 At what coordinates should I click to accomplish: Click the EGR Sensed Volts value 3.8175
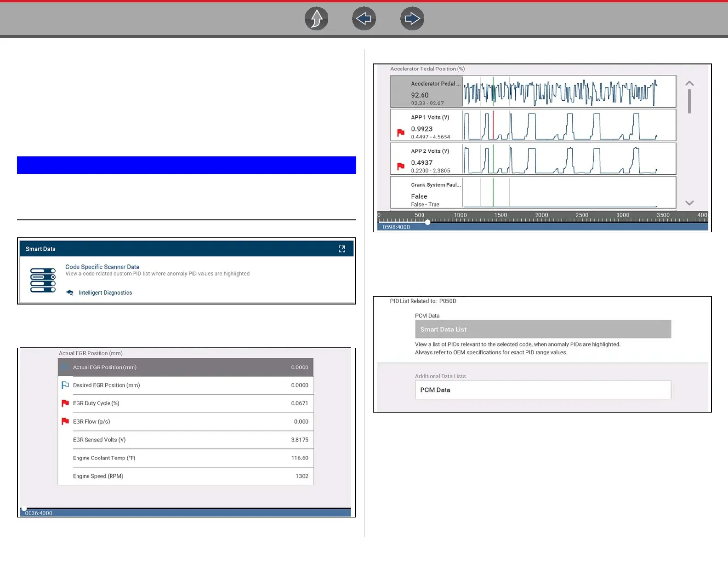pyautogui.click(x=300, y=440)
